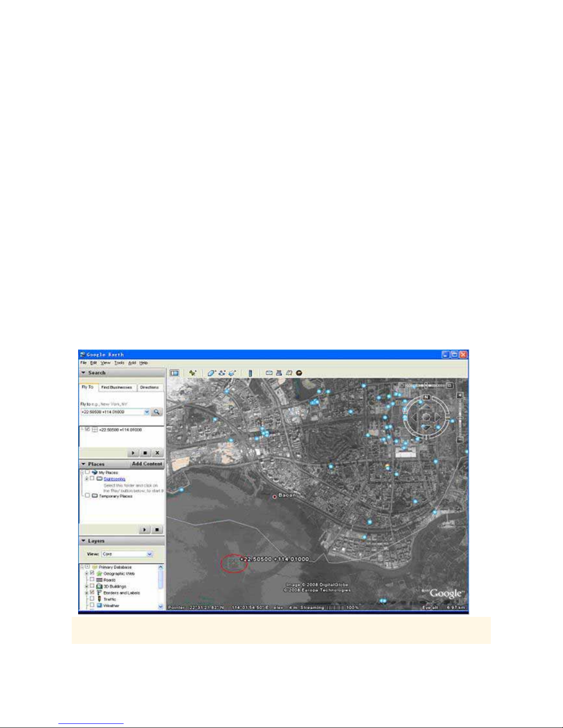Click the Email envelope toolbar icon
Viewport: 563px width, 728px height.
[x=269, y=373]
